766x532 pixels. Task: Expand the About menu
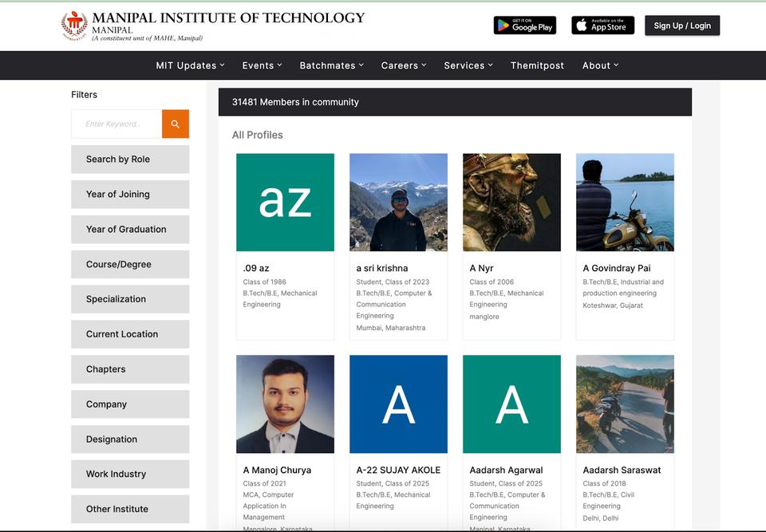(600, 65)
